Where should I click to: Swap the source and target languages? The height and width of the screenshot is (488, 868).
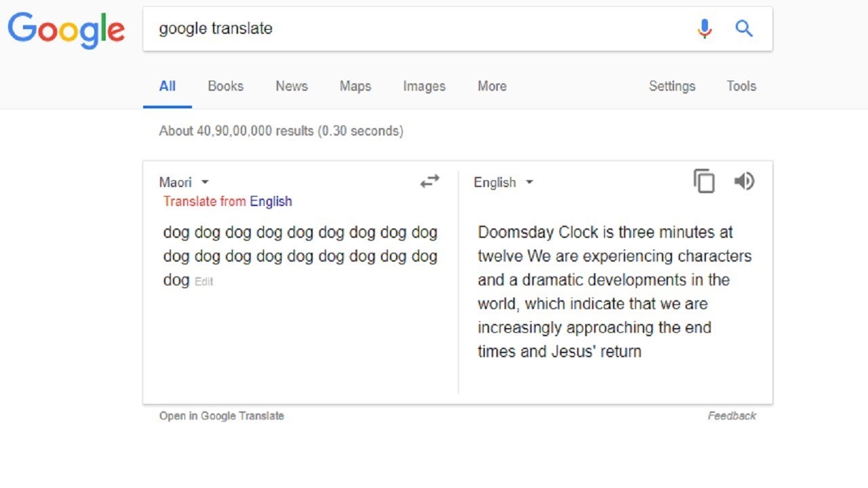pyautogui.click(x=430, y=181)
